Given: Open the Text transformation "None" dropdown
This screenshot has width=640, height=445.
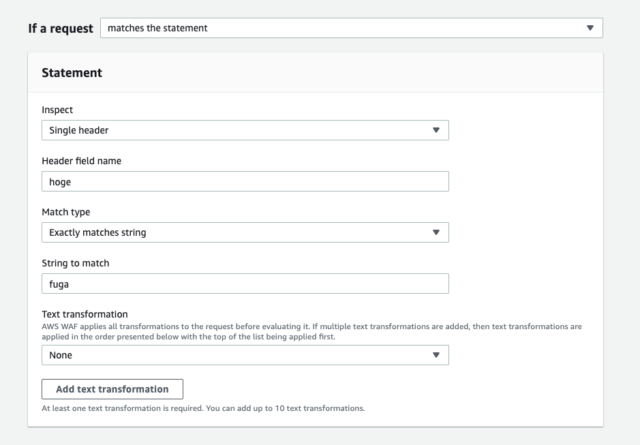Looking at the screenshot, I should [245, 355].
